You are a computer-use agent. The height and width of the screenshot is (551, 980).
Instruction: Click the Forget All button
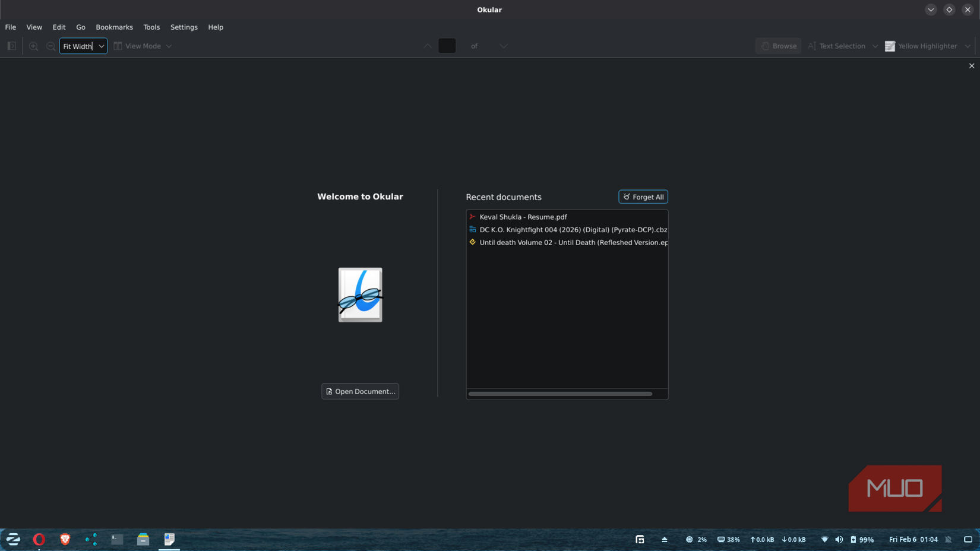643,197
